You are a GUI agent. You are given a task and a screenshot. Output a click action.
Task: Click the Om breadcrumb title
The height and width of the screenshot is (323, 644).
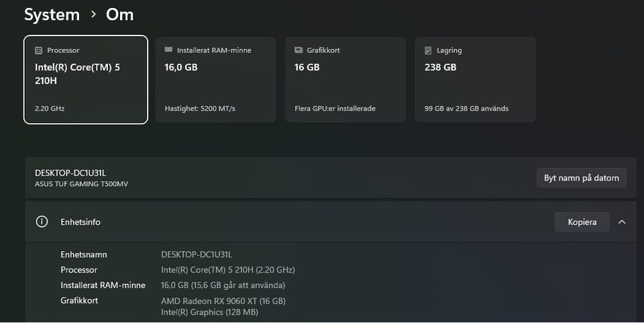(119, 15)
